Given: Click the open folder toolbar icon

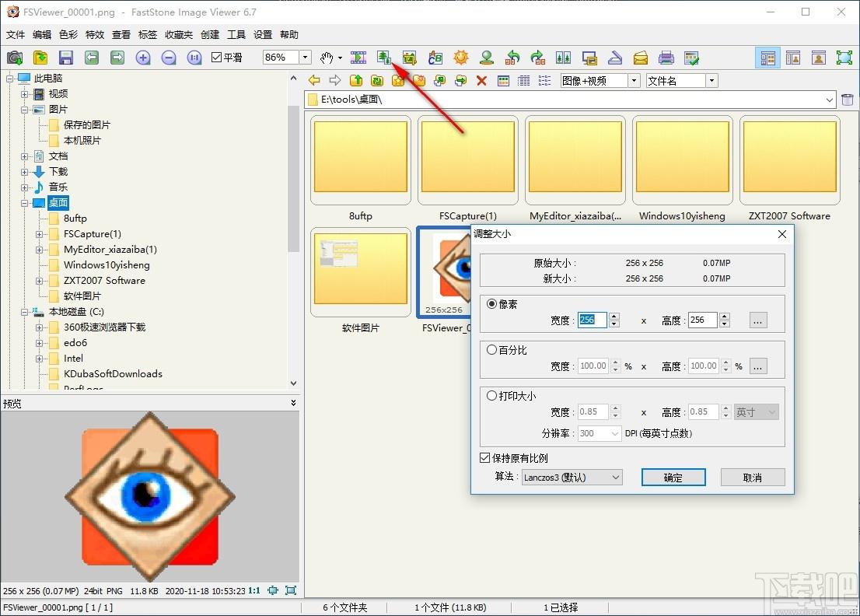Looking at the screenshot, I should pos(40,58).
